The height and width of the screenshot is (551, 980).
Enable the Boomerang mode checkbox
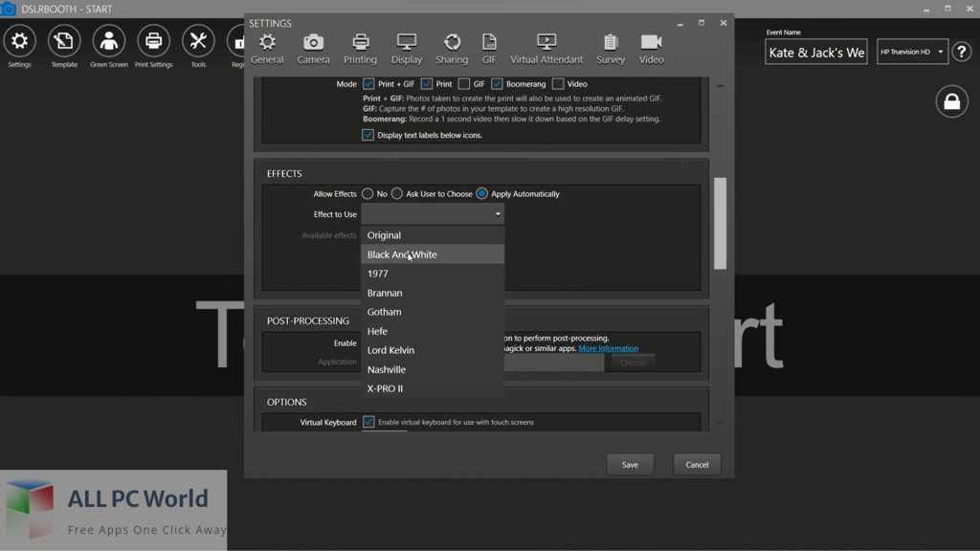pos(497,84)
